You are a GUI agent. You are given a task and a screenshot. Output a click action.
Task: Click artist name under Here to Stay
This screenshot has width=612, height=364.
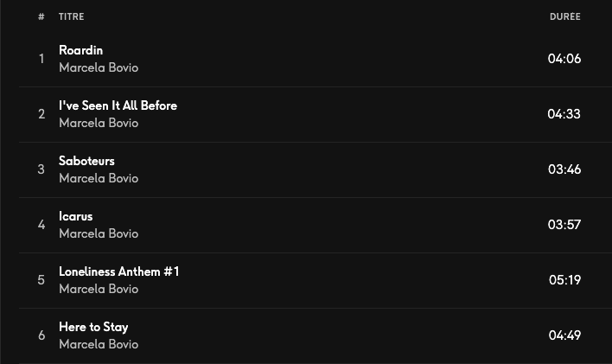[x=99, y=344]
